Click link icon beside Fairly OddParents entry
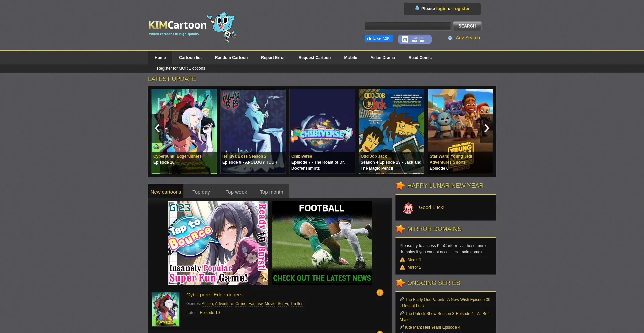 point(401,299)
